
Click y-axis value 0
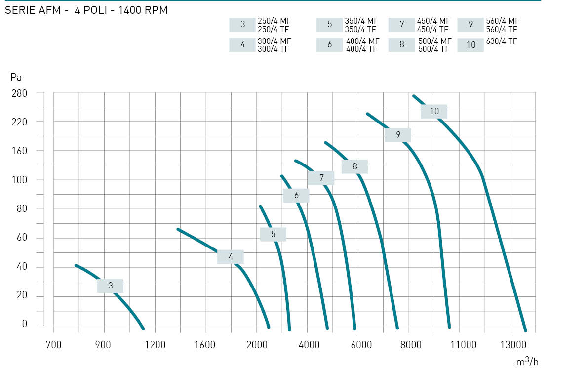(25, 324)
